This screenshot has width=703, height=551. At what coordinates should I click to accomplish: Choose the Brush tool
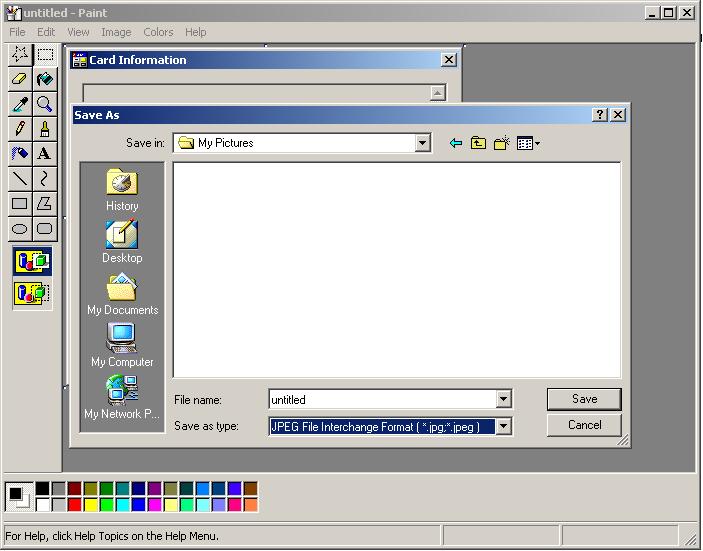tap(45, 129)
